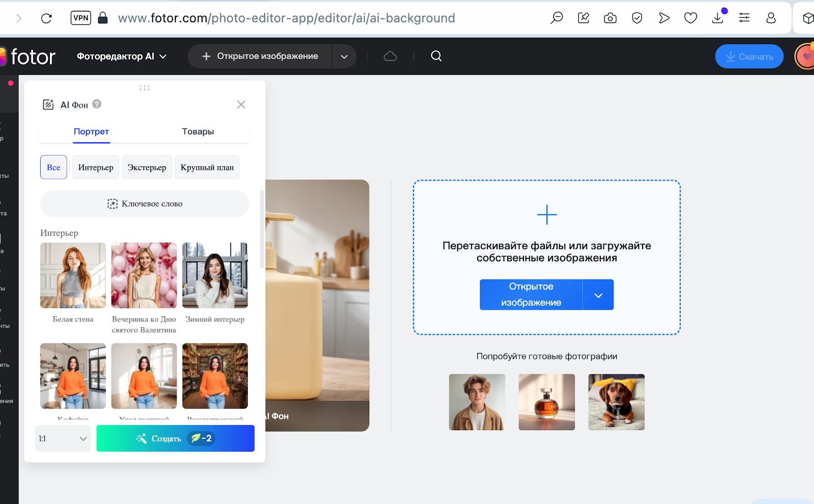
Task: Click the drag handle dots on panel
Action: (x=144, y=88)
